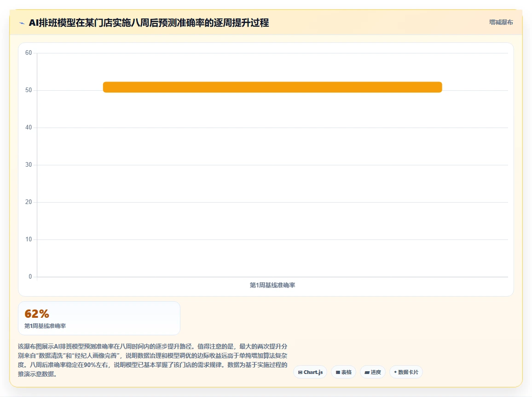Viewport: 532px width, 397px height.
Task: Click the chart title starting with AI排班模型
Action: (x=149, y=23)
